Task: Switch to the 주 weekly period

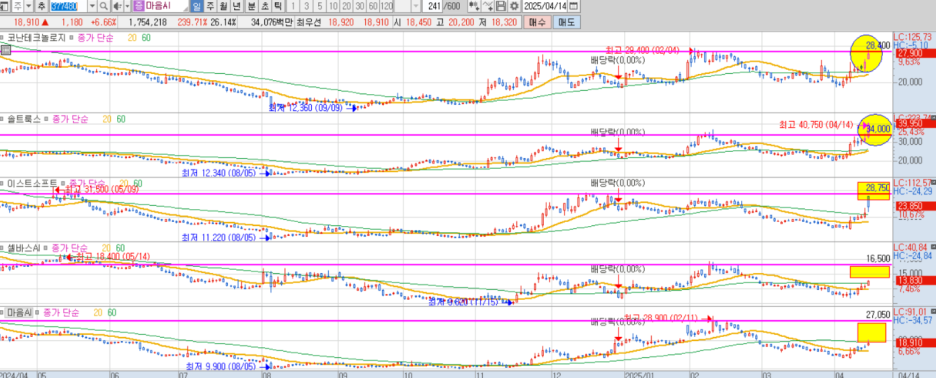Action: tap(210, 7)
